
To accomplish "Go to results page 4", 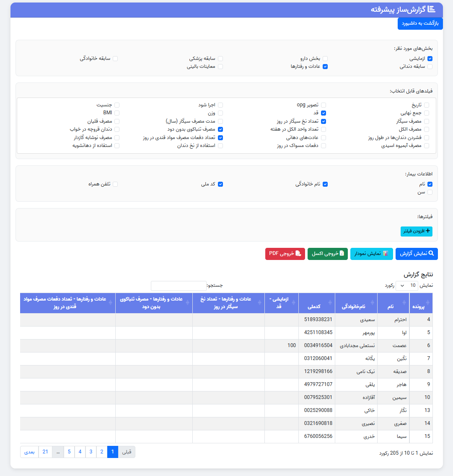I will 80,452.
